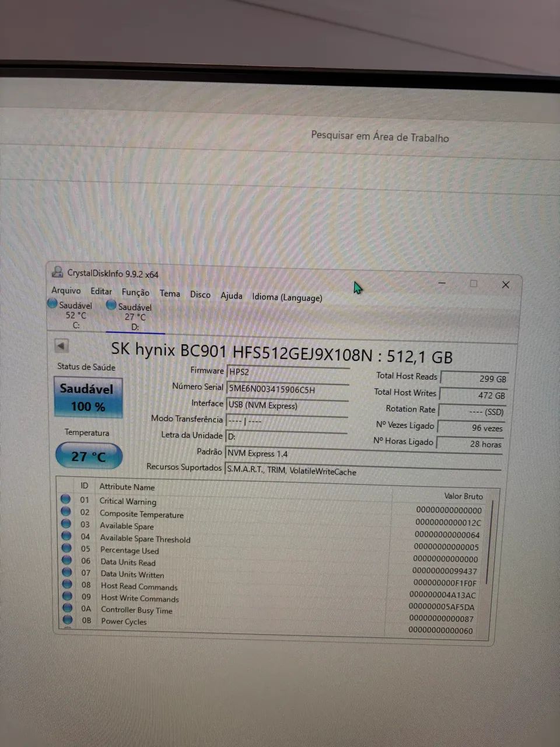Viewport: 560px width, 747px height.
Task: Click the Número Serial field
Action: 288,389
